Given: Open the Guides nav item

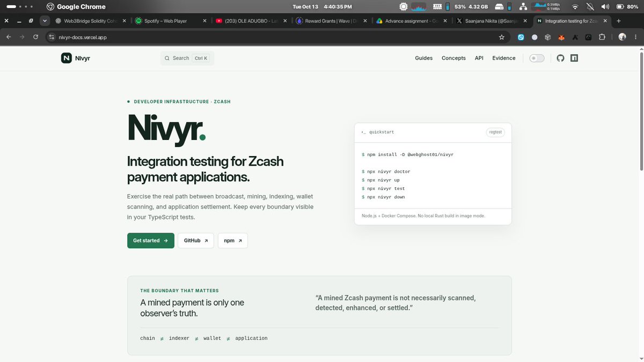Looking at the screenshot, I should click(423, 58).
